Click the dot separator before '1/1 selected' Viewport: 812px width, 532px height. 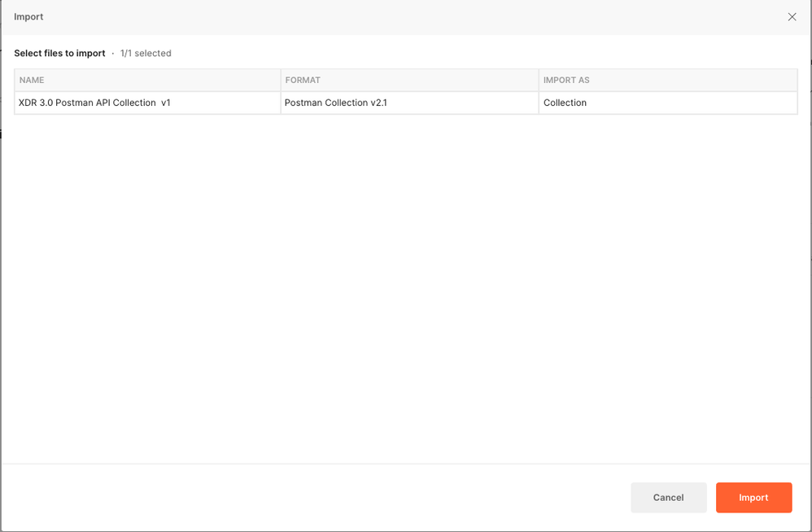[x=113, y=54]
